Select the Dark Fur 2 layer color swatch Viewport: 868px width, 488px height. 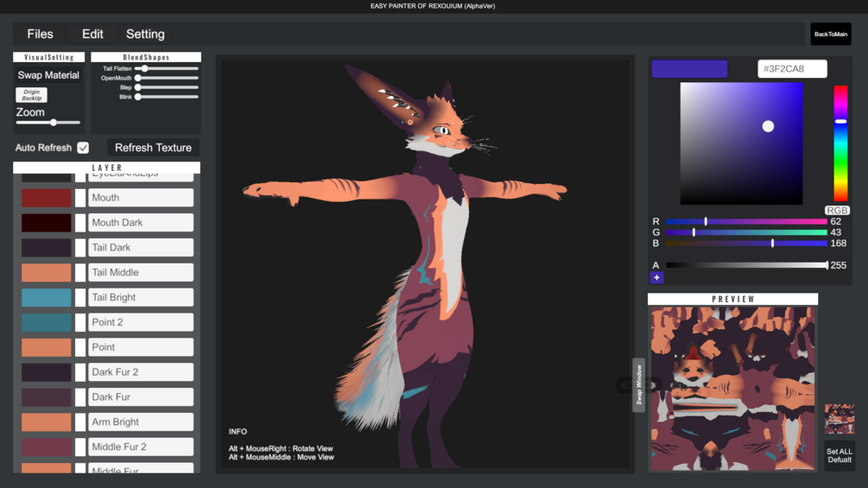47,371
